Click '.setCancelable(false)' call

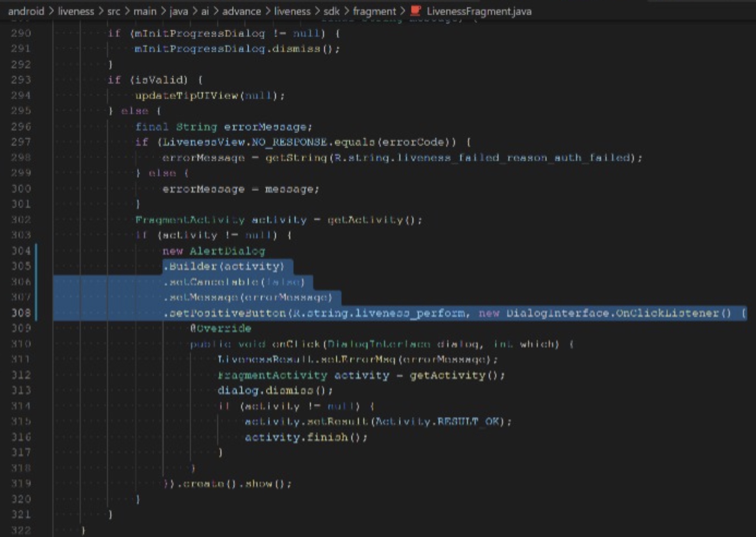(x=234, y=282)
